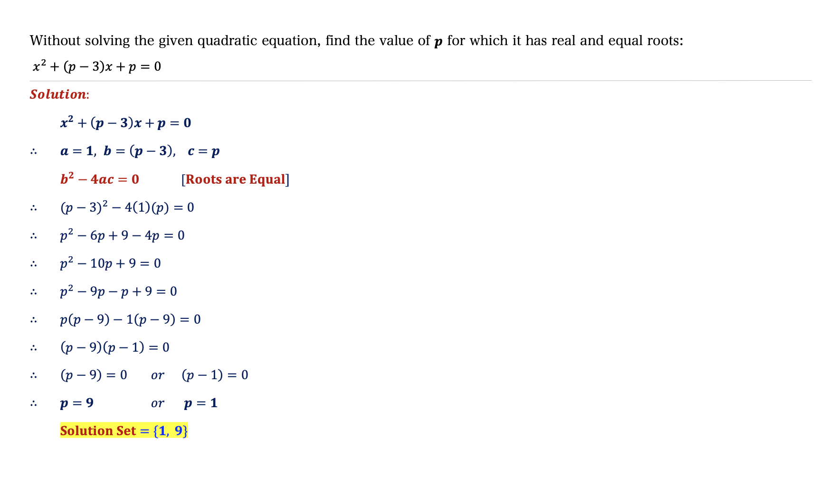Click the question's equation x² + (p − 3)x + p = 0
The width and height of the screenshot is (837, 504).
pyautogui.click(x=97, y=66)
